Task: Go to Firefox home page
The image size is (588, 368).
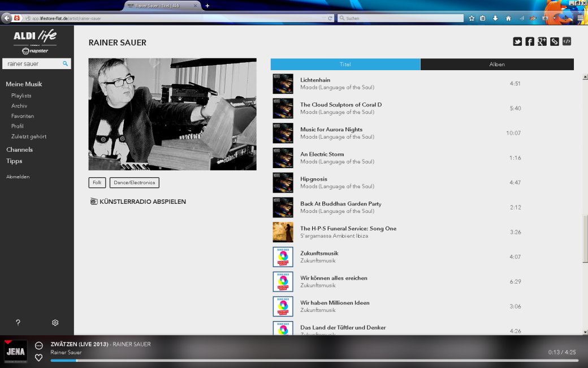Action: click(508, 18)
